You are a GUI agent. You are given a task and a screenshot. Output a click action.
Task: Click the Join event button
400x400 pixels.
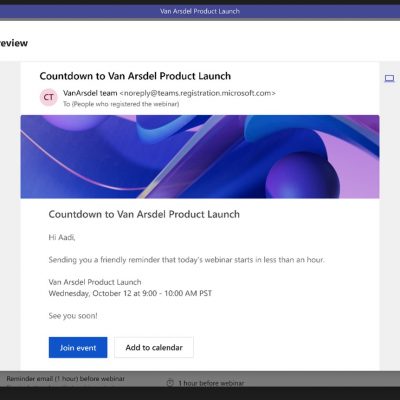(x=78, y=347)
